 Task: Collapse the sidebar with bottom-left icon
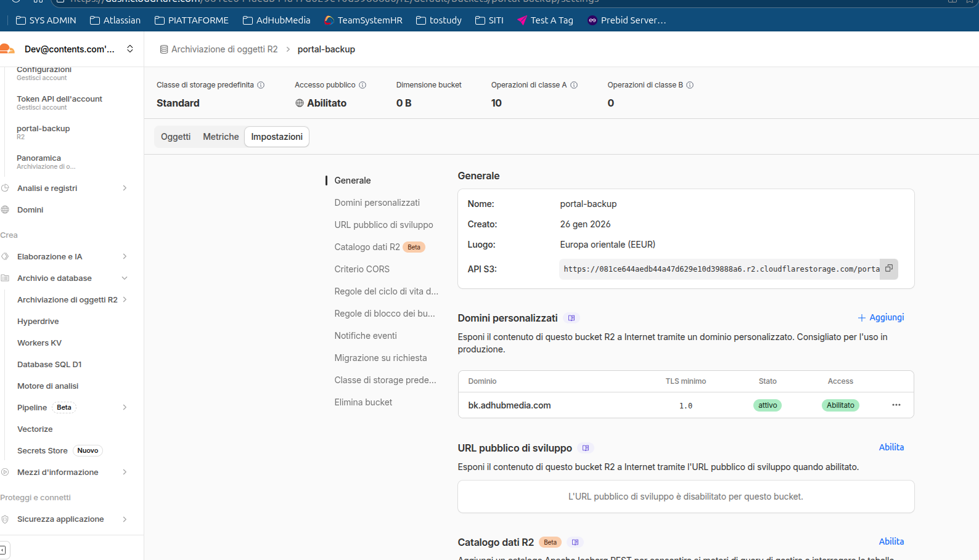pyautogui.click(x=3, y=549)
